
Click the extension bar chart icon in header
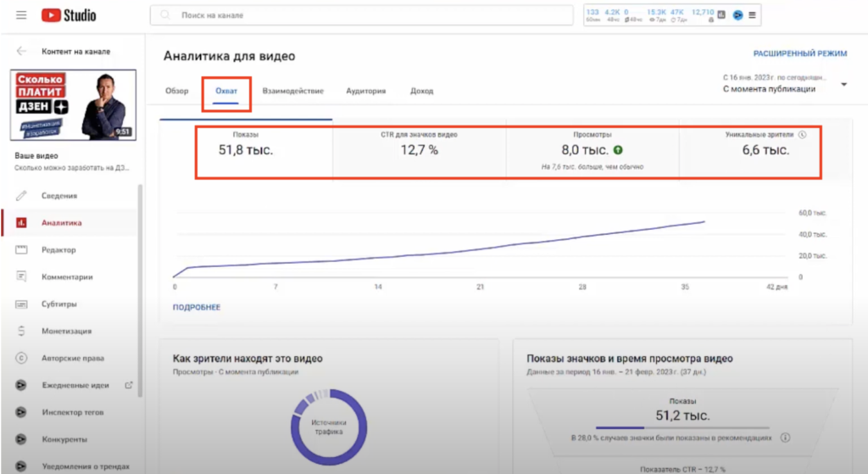(721, 15)
